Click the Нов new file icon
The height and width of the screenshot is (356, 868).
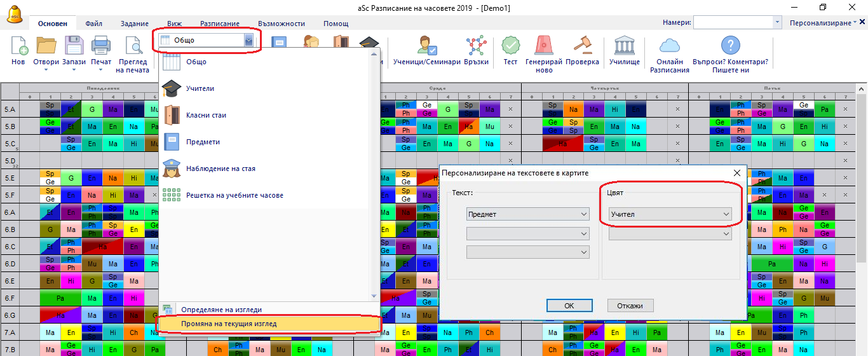click(x=18, y=47)
